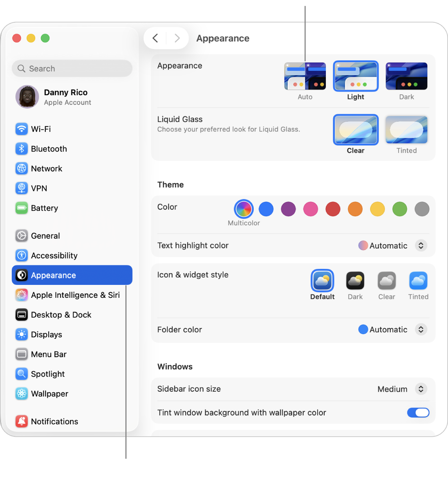Select Bluetooth label in the sidebar

pos(49,149)
